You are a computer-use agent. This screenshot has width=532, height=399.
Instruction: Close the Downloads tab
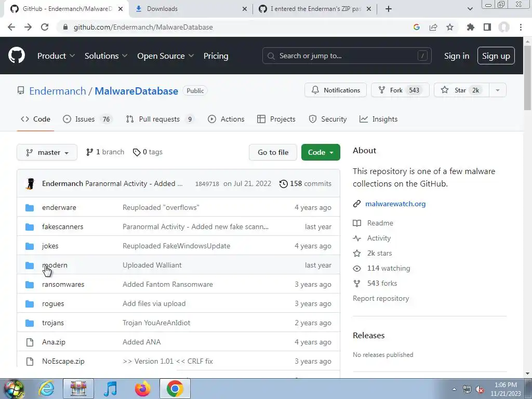click(x=245, y=9)
